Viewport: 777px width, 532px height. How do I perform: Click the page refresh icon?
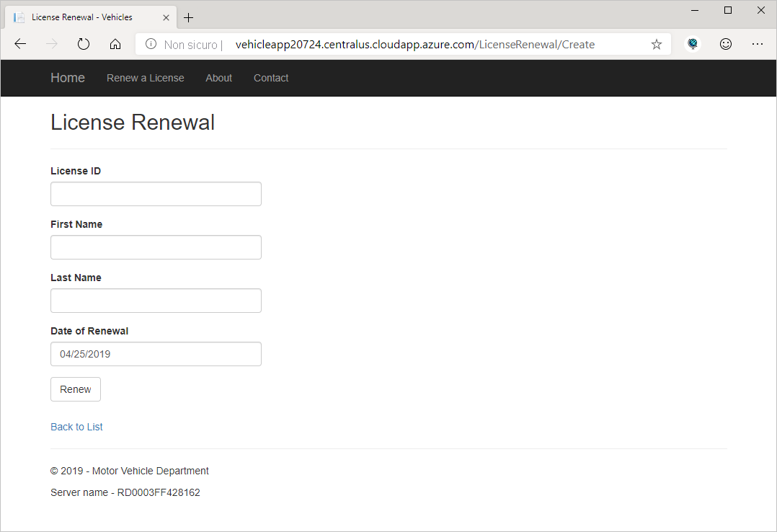[83, 43]
